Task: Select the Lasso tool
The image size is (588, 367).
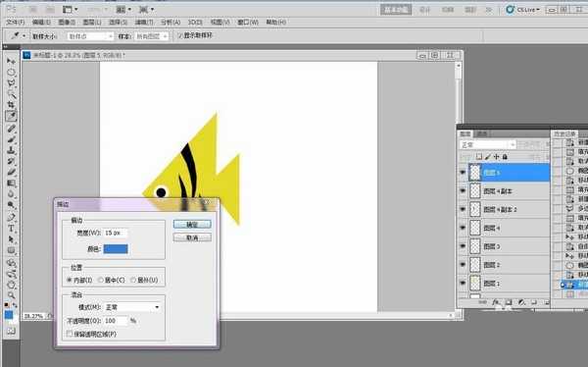Action: tap(11, 82)
